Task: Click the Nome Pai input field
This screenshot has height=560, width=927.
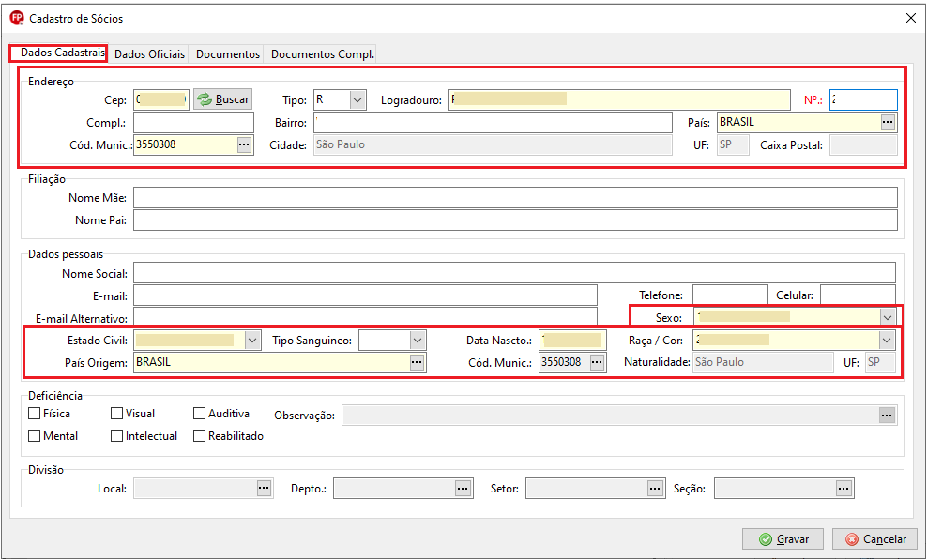Action: pos(515,220)
